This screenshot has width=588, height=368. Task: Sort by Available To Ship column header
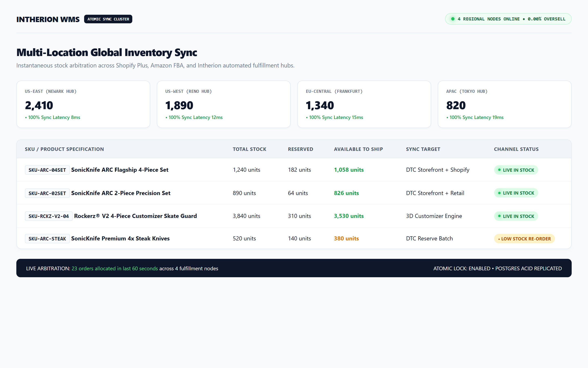tap(358, 149)
